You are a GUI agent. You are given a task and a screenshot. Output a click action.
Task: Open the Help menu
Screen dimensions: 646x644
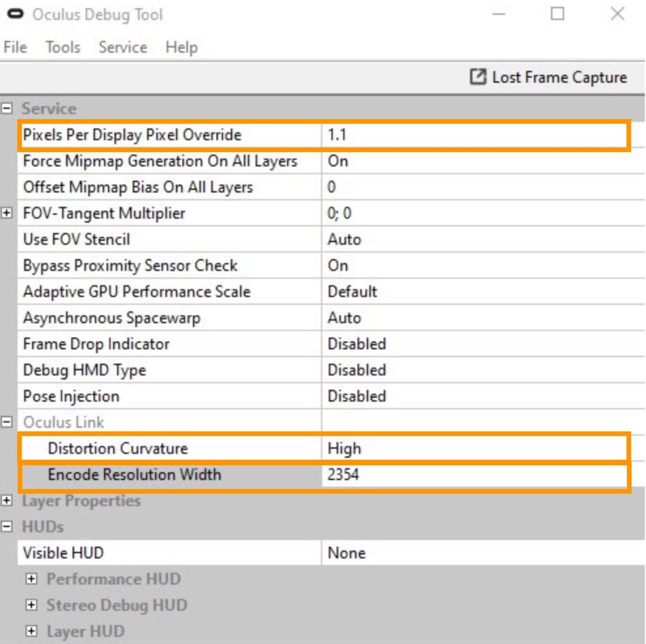[x=182, y=47]
